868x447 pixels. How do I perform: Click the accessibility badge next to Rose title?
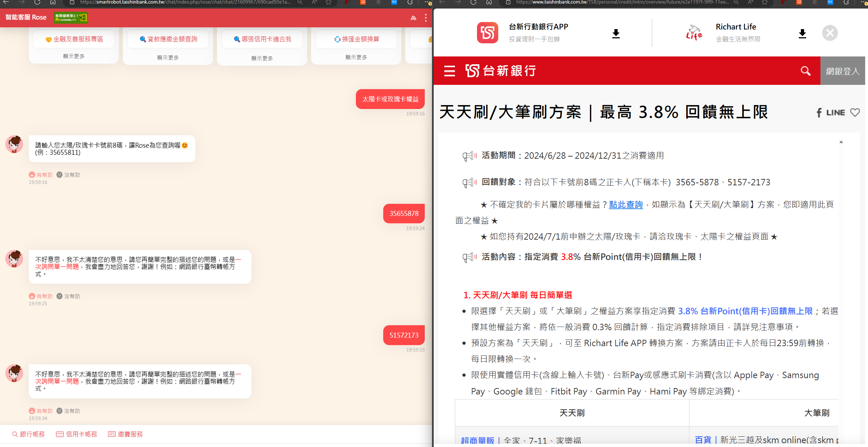pyautogui.click(x=71, y=17)
